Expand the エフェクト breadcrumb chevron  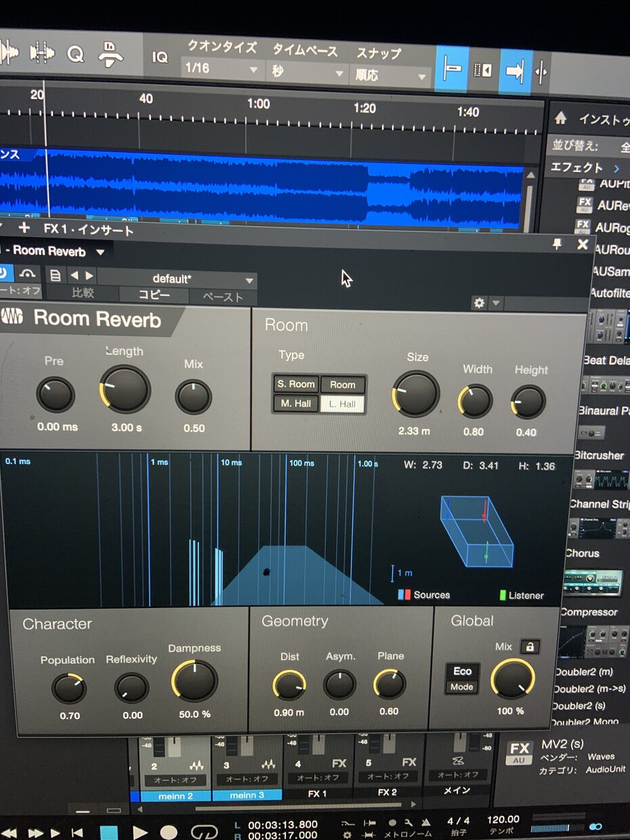click(x=616, y=168)
